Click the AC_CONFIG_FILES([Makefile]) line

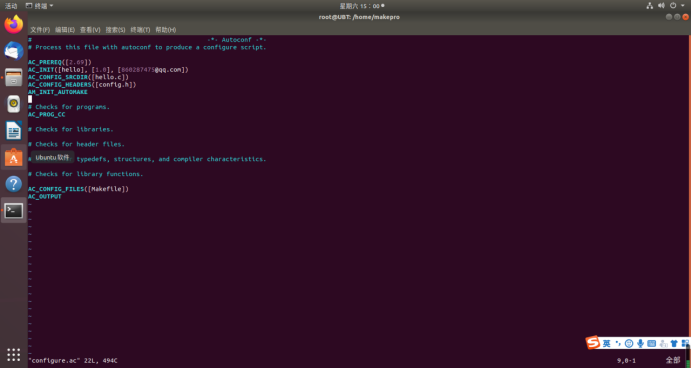(x=78, y=189)
